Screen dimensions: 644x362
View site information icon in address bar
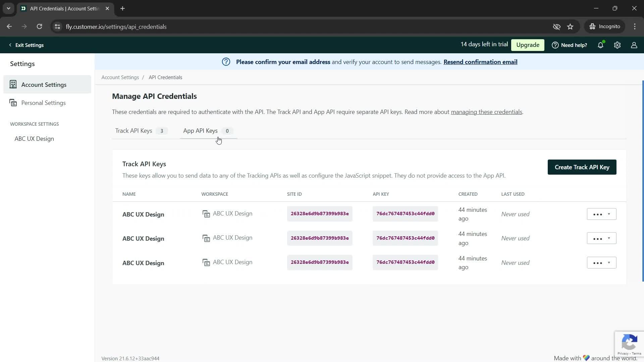(x=57, y=26)
